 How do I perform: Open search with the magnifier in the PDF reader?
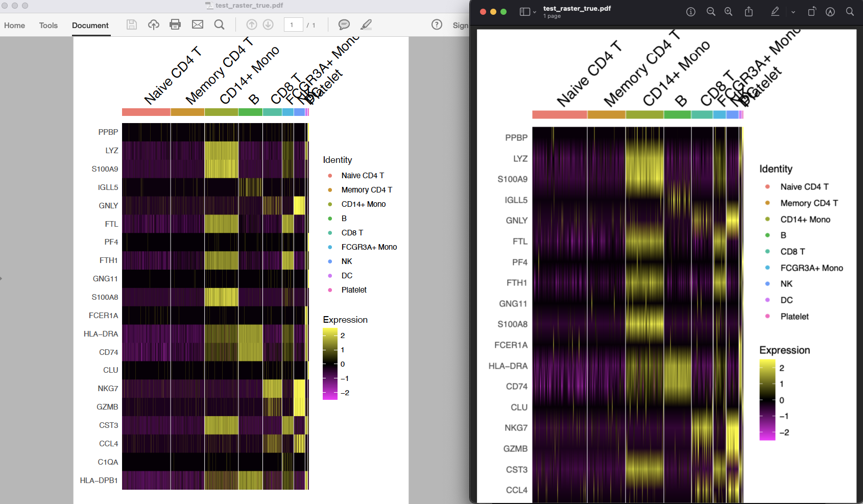(x=220, y=25)
